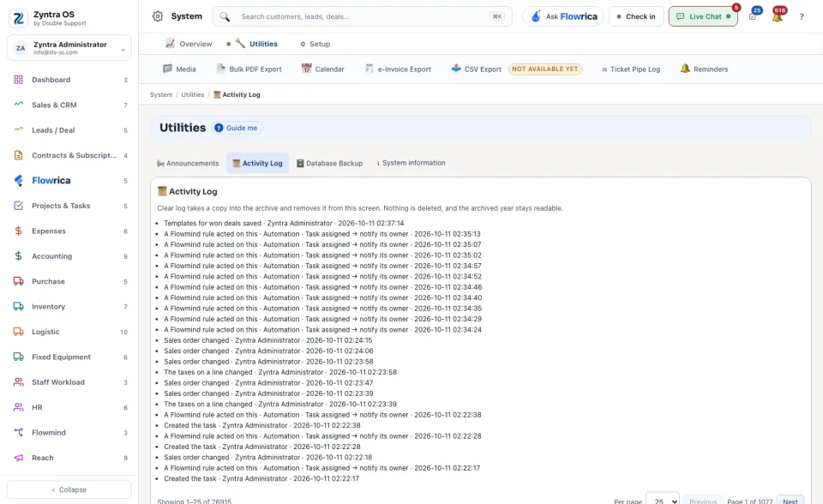
Task: Click the Utilities breadcrumb link
Action: tap(193, 94)
